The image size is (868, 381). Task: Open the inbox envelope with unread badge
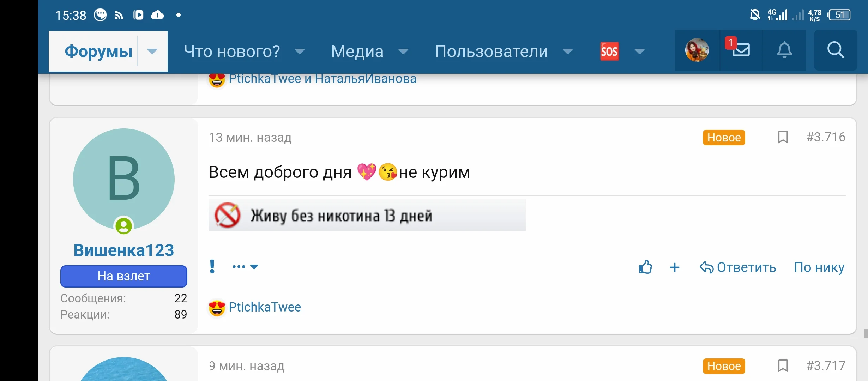click(x=741, y=50)
